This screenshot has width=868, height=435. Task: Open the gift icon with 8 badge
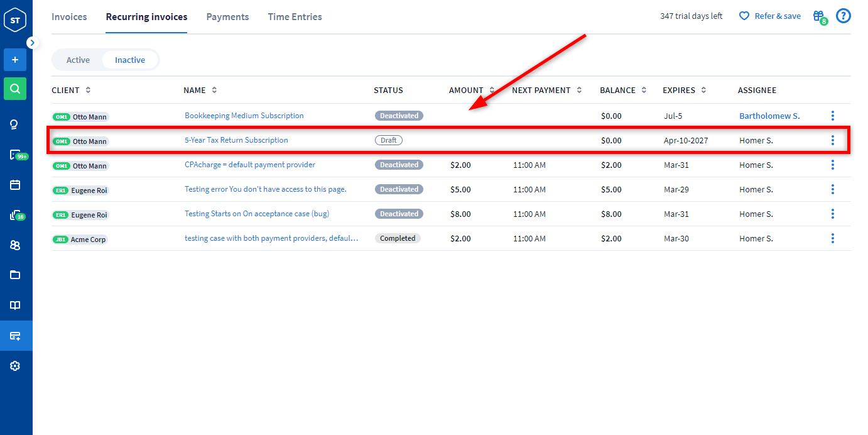(x=820, y=17)
